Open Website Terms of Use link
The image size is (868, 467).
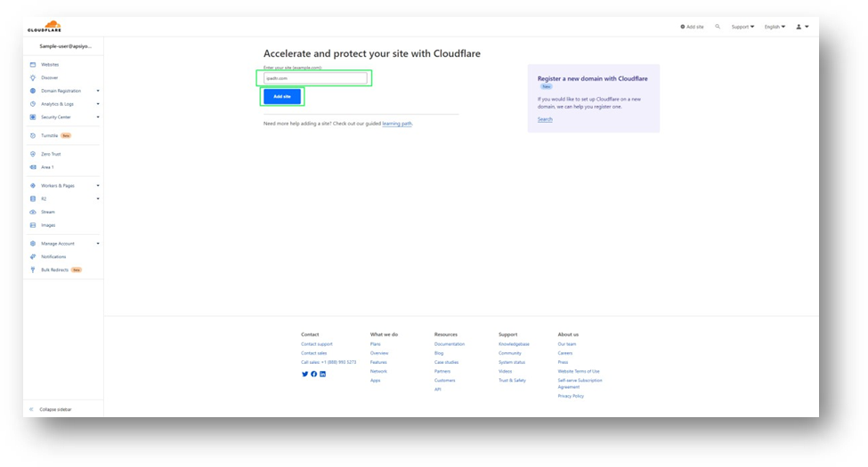coord(579,371)
